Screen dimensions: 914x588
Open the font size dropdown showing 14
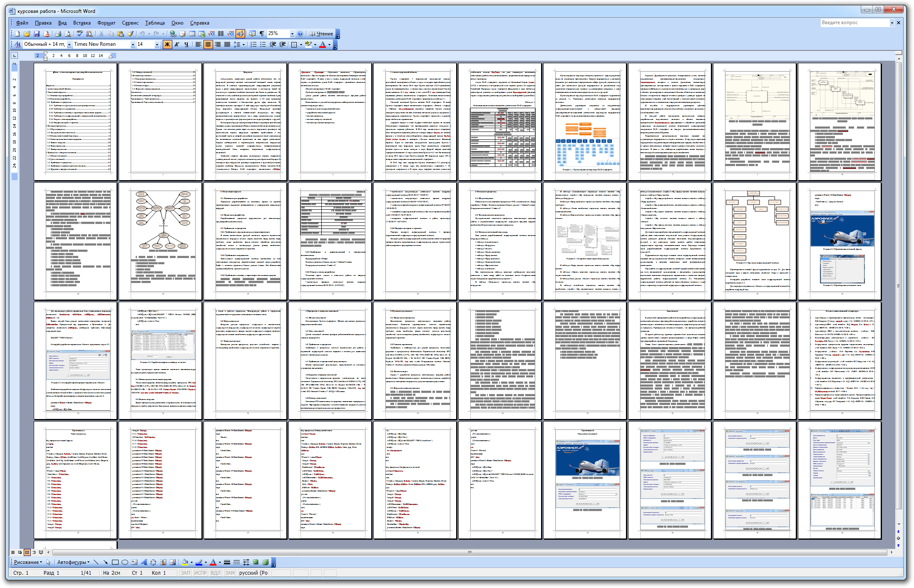click(157, 44)
